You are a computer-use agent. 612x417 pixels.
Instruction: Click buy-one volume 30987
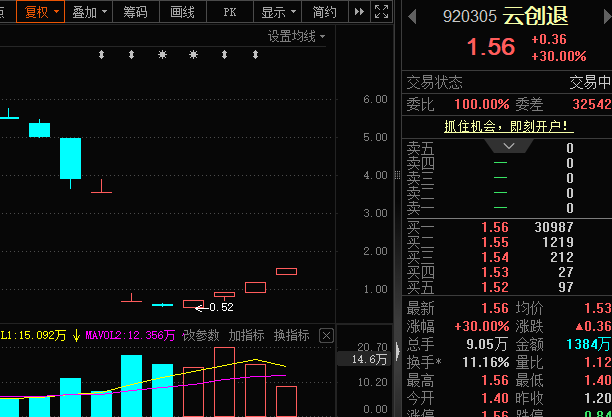point(554,227)
